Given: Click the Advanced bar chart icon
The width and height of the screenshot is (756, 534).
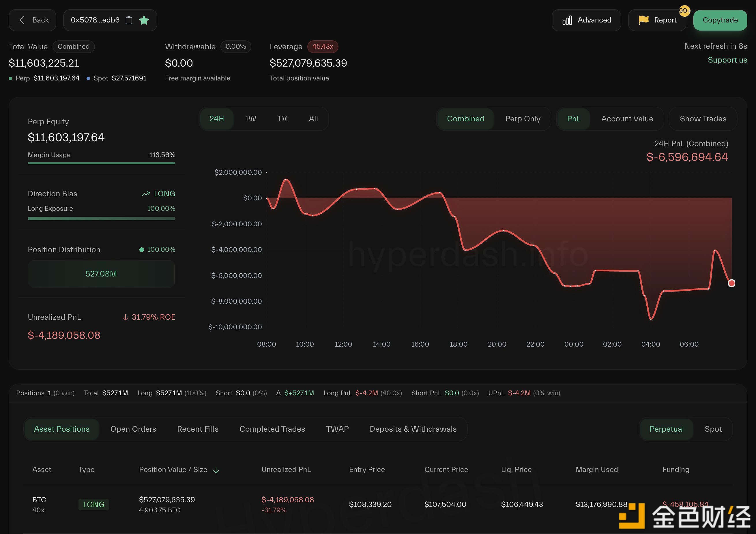Looking at the screenshot, I should (567, 20).
